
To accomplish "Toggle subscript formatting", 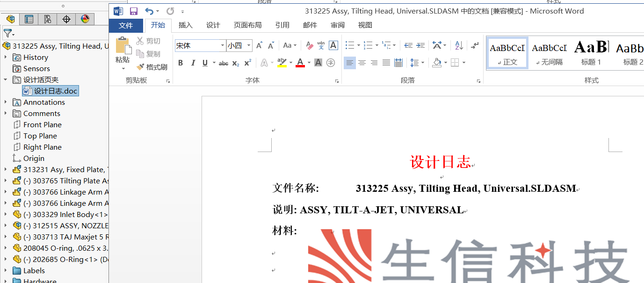I will (x=236, y=63).
